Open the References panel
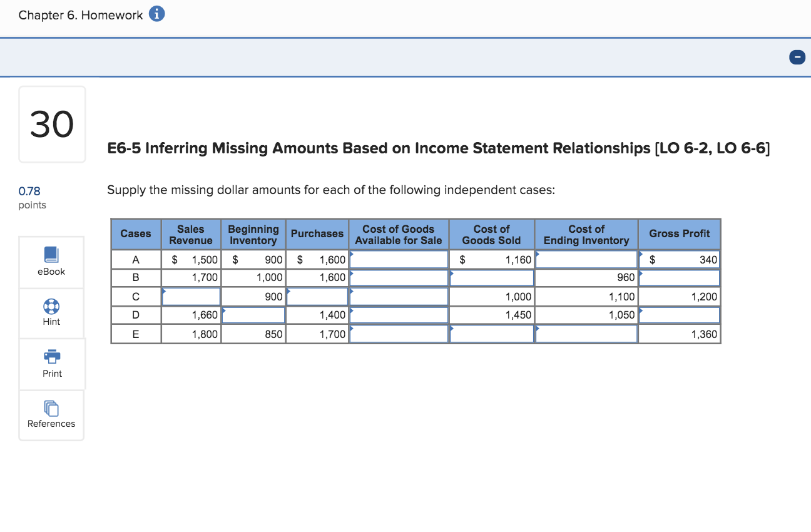 pos(51,415)
